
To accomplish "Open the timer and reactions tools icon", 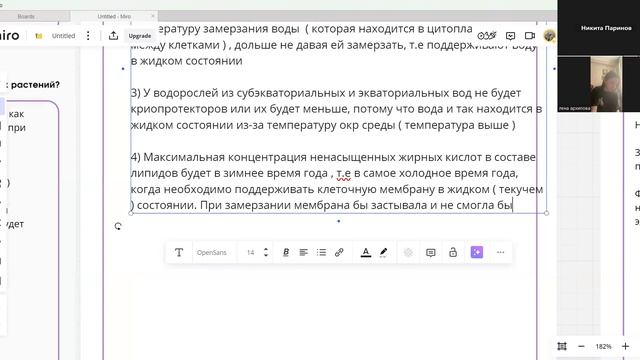I will pos(487,36).
